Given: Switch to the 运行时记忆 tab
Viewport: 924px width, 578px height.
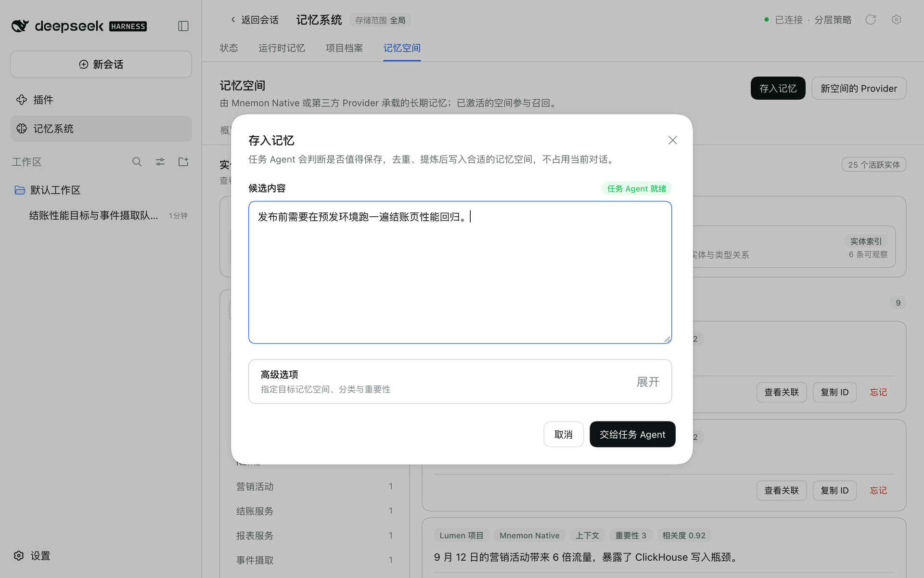Looking at the screenshot, I should click(x=282, y=48).
